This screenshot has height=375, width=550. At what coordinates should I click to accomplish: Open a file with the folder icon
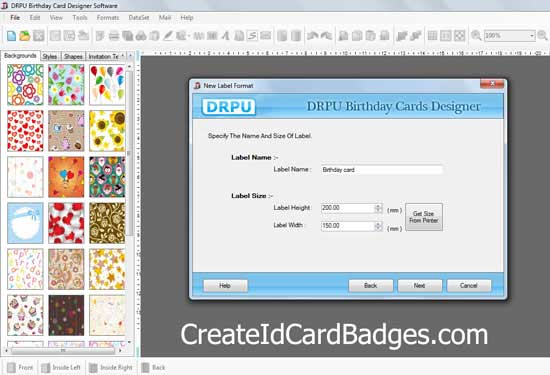point(25,36)
